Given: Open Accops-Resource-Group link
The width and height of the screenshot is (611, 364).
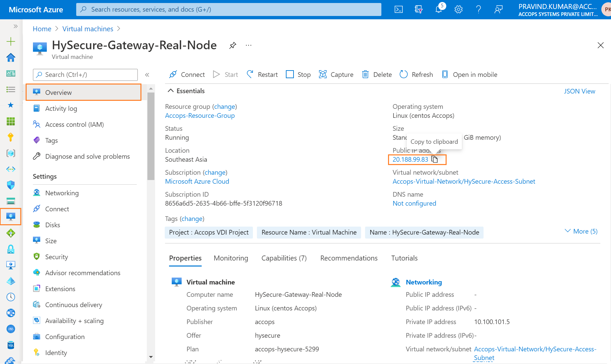Looking at the screenshot, I should 200,115.
